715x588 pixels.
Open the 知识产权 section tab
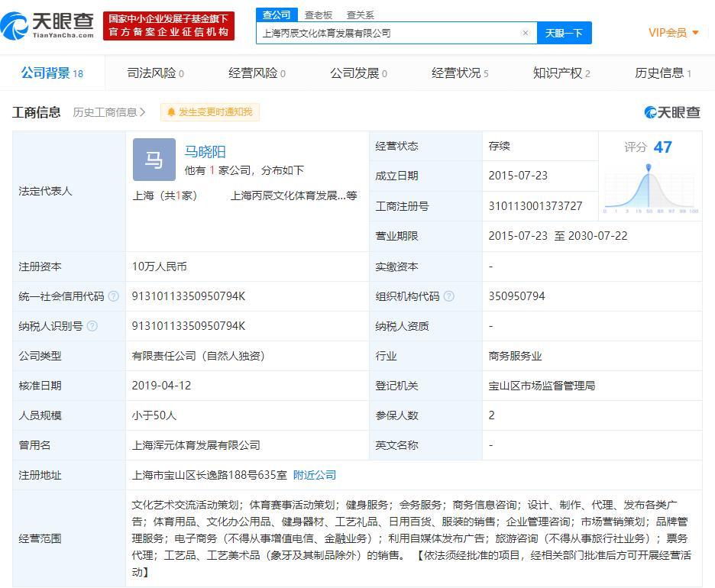(x=561, y=73)
